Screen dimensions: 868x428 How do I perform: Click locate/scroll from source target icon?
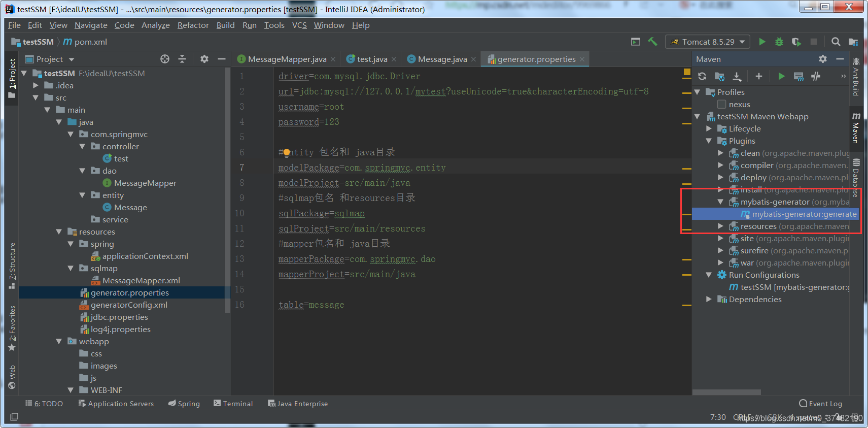coord(165,59)
